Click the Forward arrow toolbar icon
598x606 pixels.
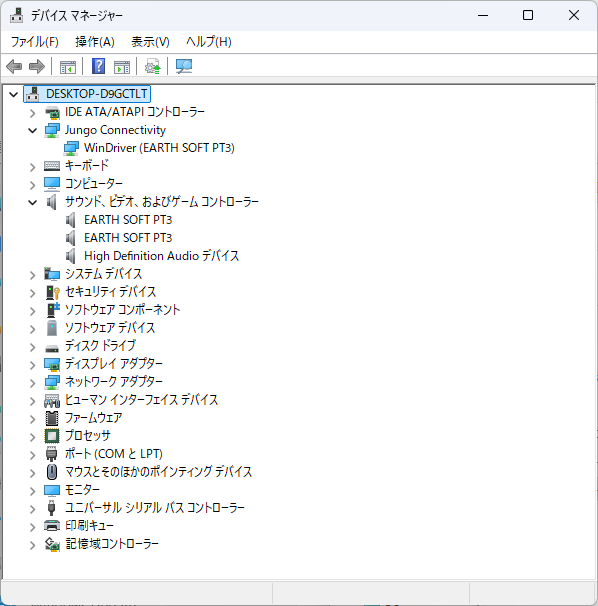(37, 66)
